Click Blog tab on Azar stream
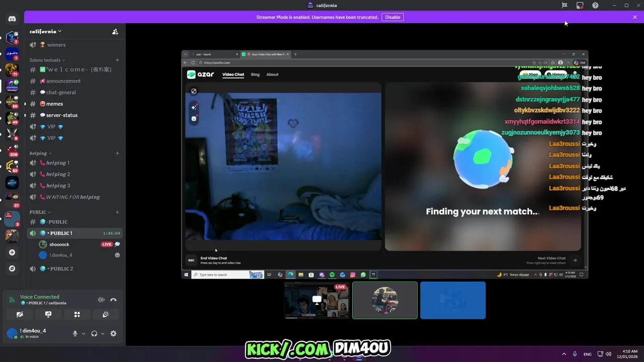Image resolution: width=644 pixels, height=362 pixels. pyautogui.click(x=255, y=74)
